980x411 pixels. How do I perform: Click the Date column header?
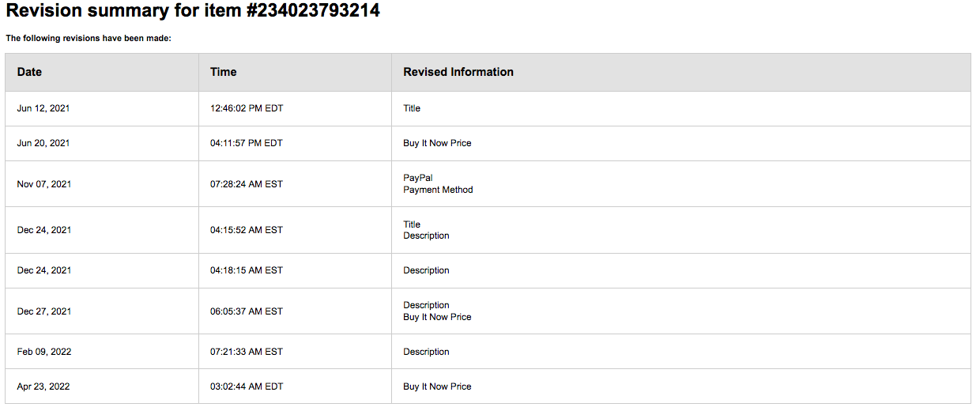tap(102, 72)
